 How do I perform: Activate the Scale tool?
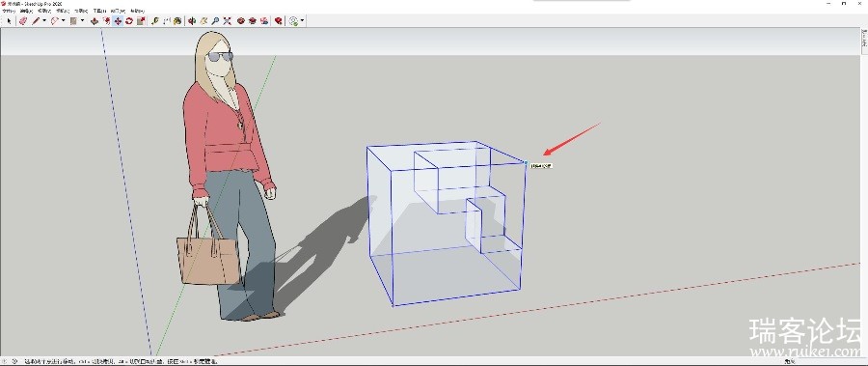click(141, 21)
